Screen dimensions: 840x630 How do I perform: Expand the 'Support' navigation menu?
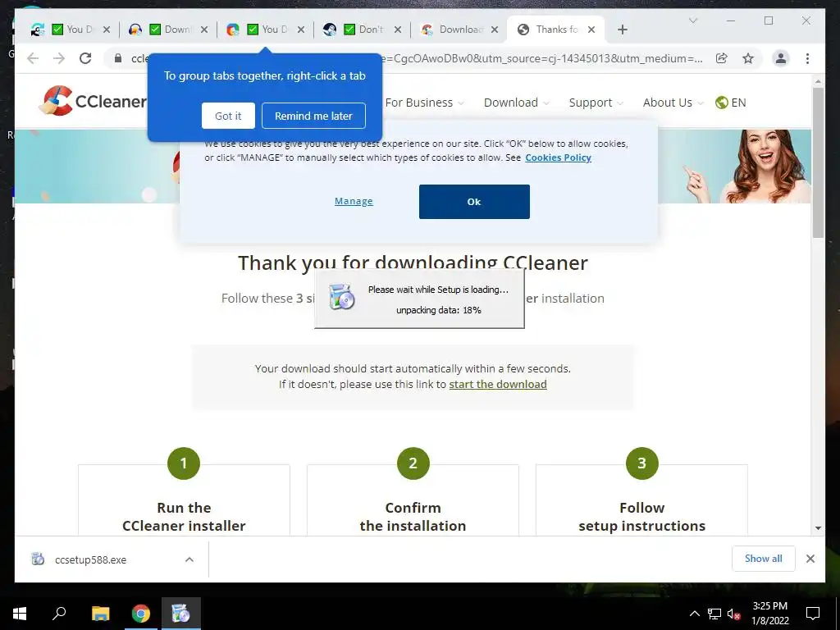pyautogui.click(x=596, y=103)
